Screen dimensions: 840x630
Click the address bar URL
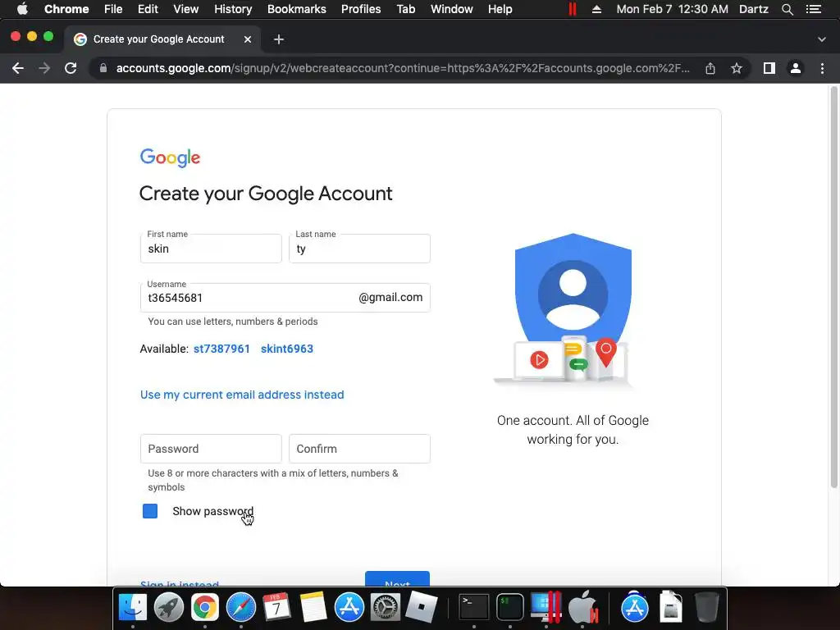click(x=403, y=68)
